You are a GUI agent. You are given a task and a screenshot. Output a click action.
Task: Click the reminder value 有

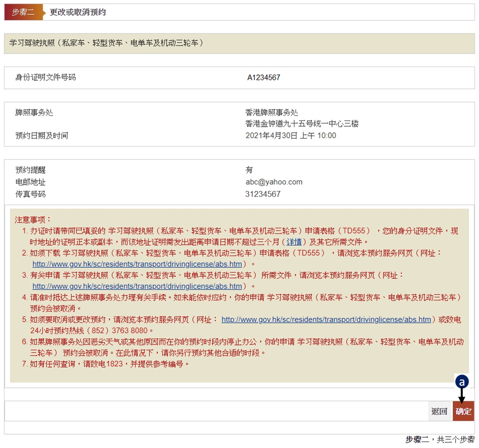click(249, 170)
